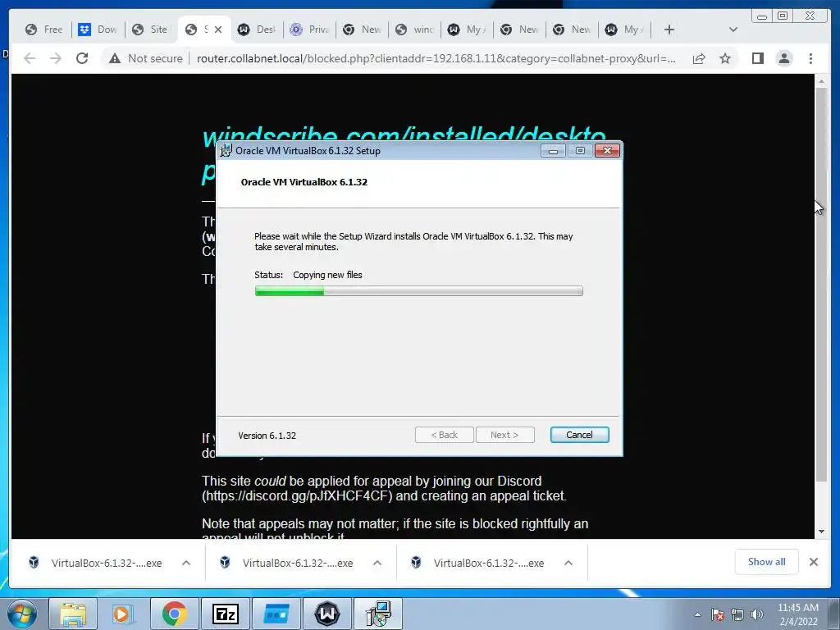Open the installer icon on taskbar

click(378, 614)
